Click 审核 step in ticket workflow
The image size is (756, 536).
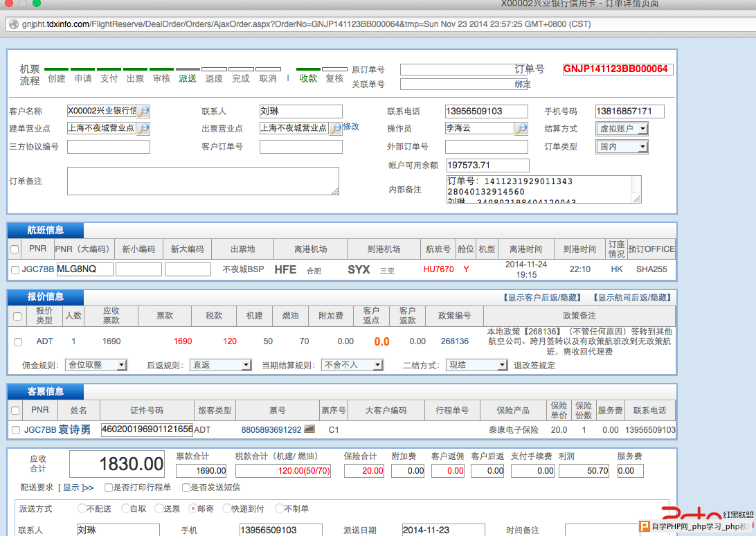click(161, 79)
